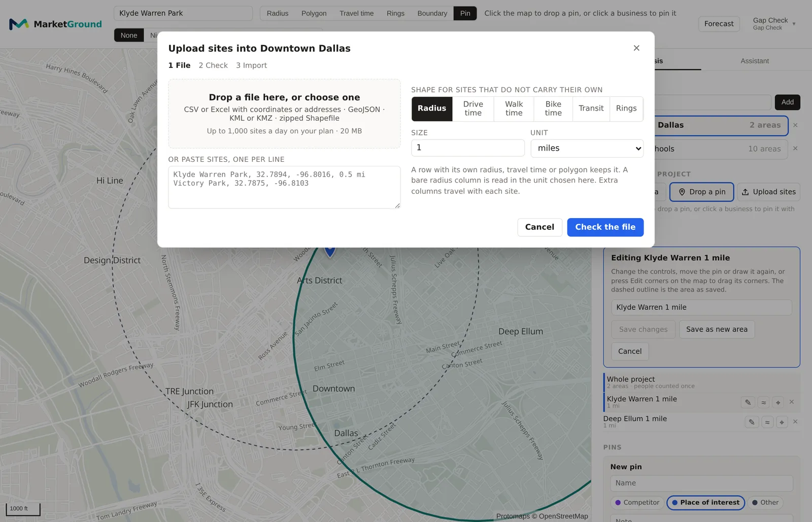This screenshot has height=522, width=812.
Task: Locate Klyde Warren 1 mile with crosshair icon
Action: pyautogui.click(x=778, y=402)
